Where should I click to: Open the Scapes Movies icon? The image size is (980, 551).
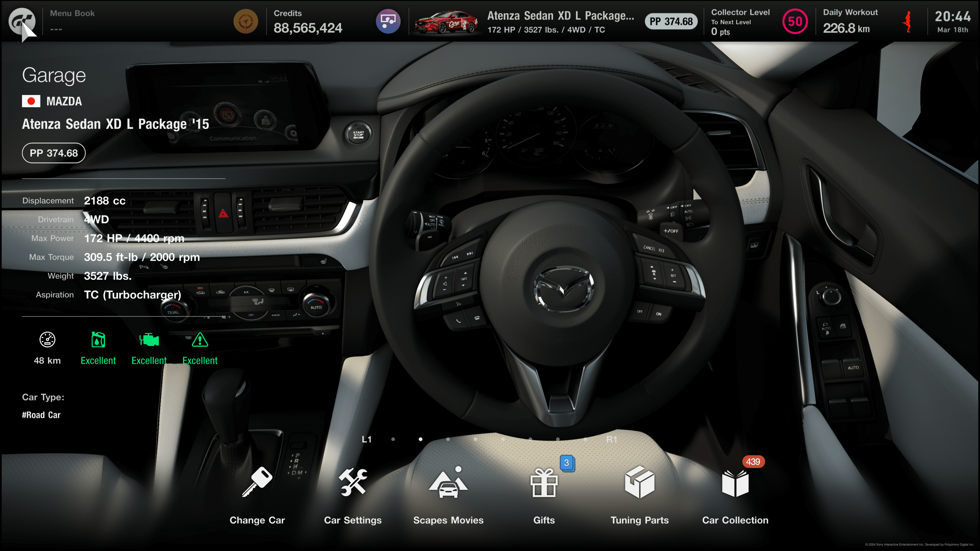tap(448, 482)
